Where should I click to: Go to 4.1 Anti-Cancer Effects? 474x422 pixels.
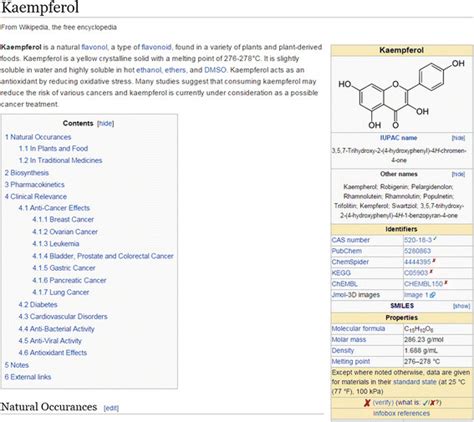(x=54, y=208)
